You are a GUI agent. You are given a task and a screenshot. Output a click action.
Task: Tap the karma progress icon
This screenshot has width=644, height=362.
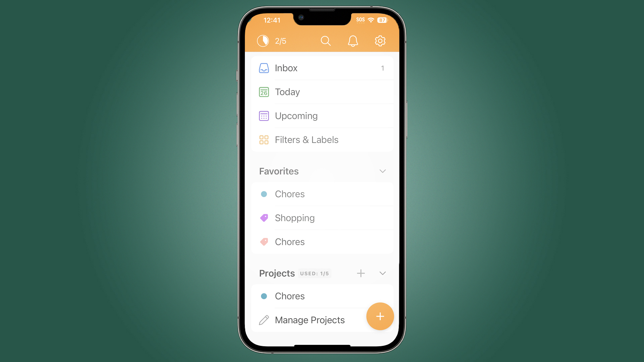click(262, 41)
